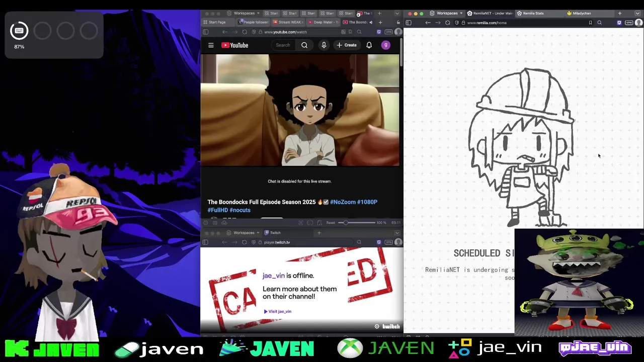Open search icon in Twitch window toolbar
The width and height of the screenshot is (644, 362).
(359, 242)
